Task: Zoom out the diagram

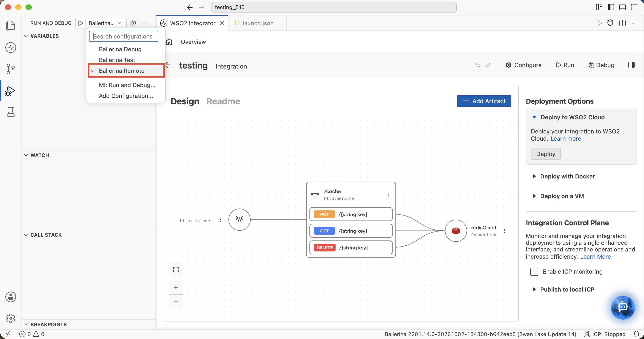Action: pos(176,302)
